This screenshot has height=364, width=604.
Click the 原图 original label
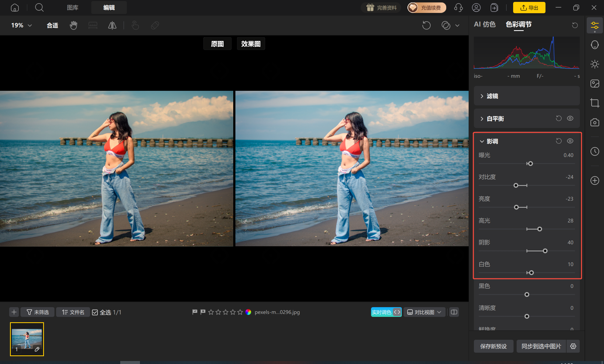217,44
